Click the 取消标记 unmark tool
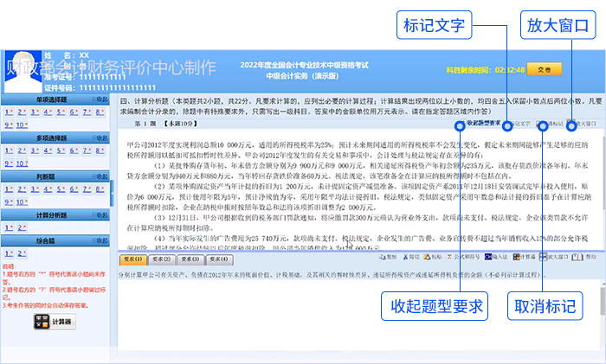The height and width of the screenshot is (364, 606). [551, 124]
